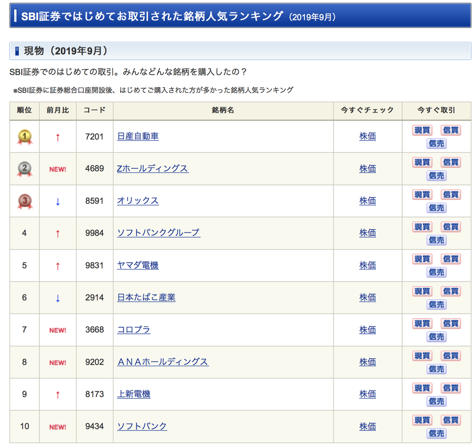
Task: Click the silver rank 2 medal icon
Action: [24, 169]
